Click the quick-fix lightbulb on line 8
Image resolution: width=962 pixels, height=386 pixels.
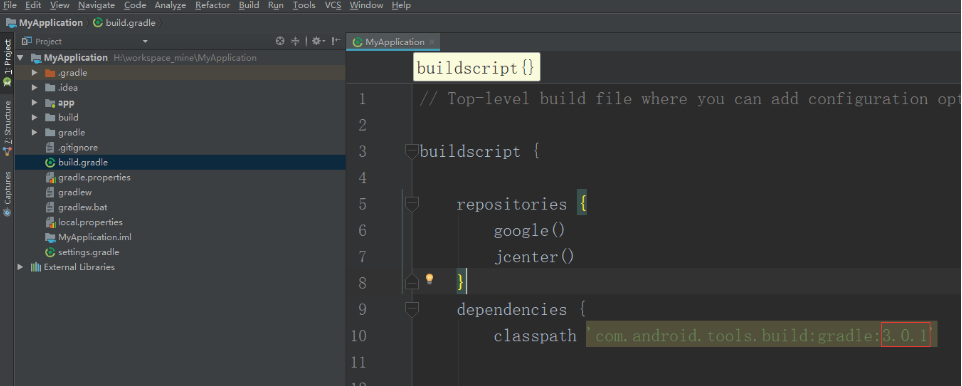(x=429, y=279)
